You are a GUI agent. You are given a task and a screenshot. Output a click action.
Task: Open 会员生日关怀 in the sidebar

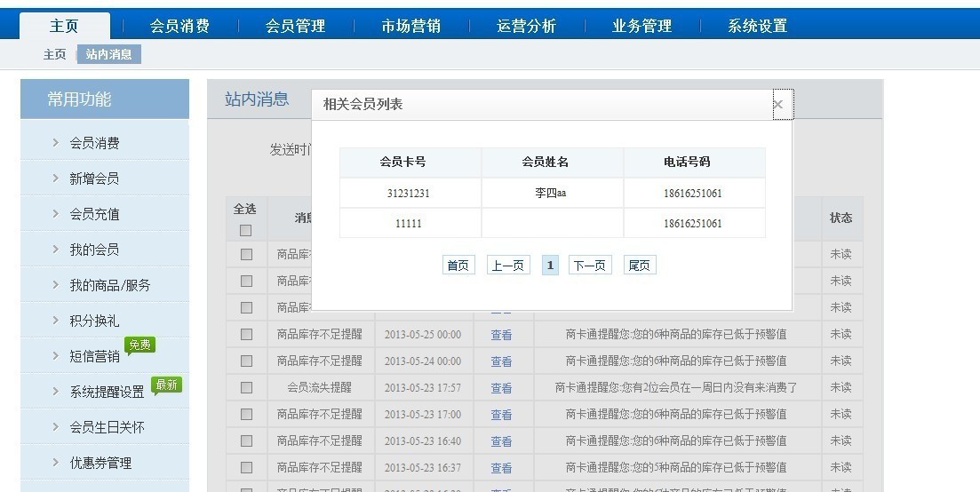107,427
